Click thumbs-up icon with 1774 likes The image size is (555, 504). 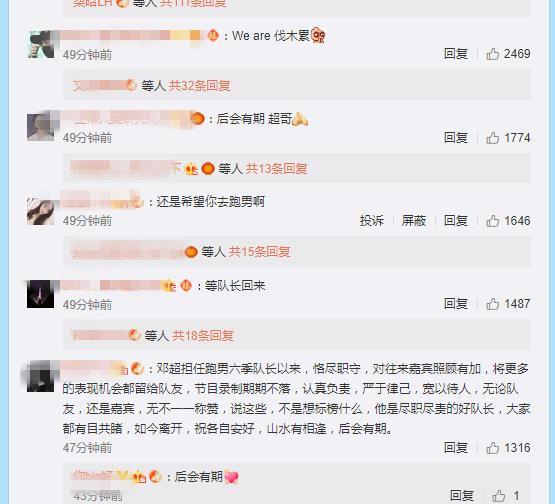tap(492, 138)
